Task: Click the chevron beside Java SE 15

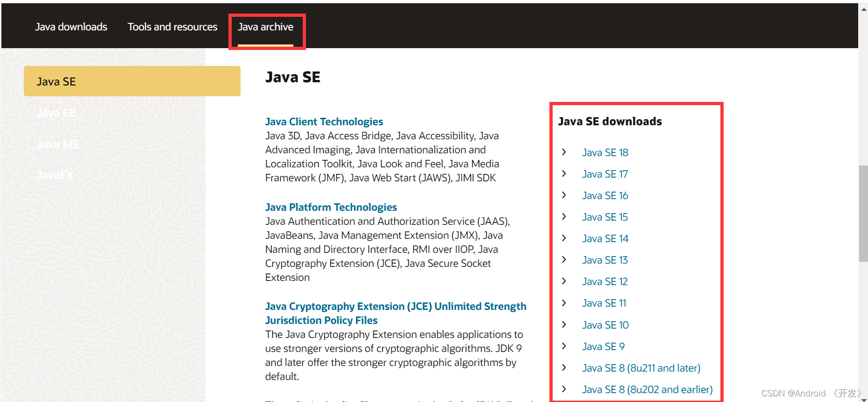Action: [x=564, y=216]
